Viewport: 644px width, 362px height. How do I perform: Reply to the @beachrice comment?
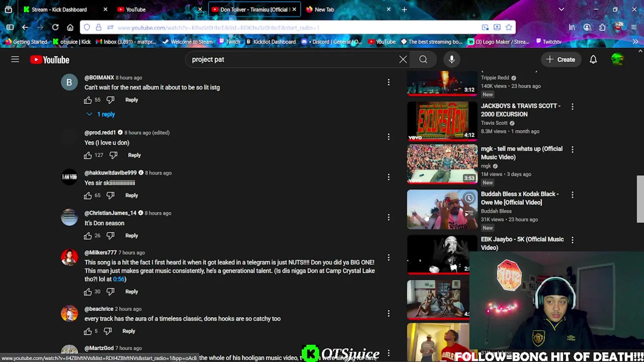pyautogui.click(x=129, y=331)
